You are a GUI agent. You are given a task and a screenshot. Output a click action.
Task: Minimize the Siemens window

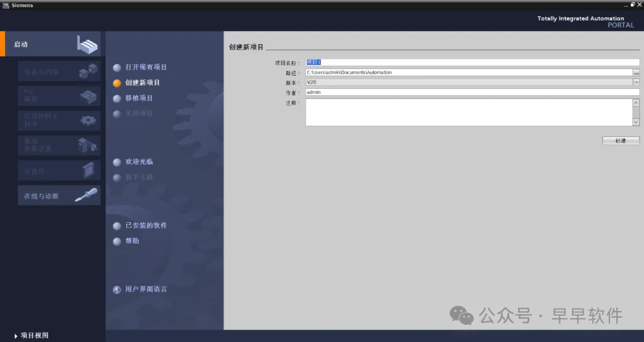(626, 5)
